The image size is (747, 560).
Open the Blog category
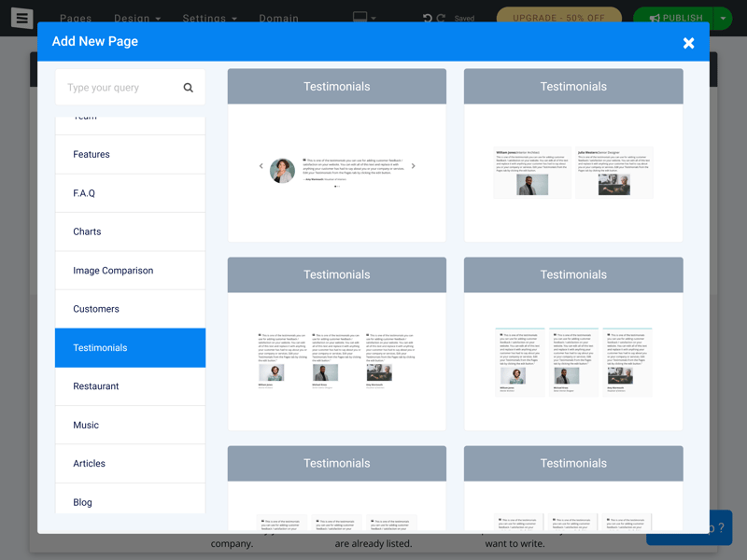pos(130,499)
